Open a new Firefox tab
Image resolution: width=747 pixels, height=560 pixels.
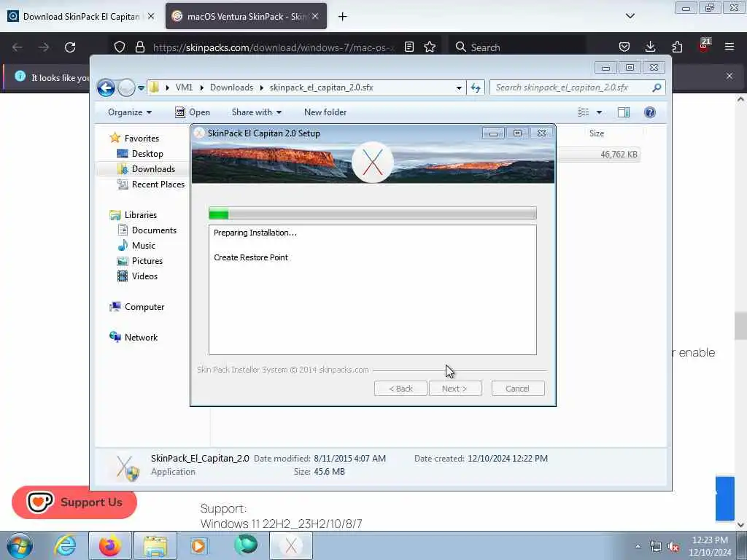point(343,17)
